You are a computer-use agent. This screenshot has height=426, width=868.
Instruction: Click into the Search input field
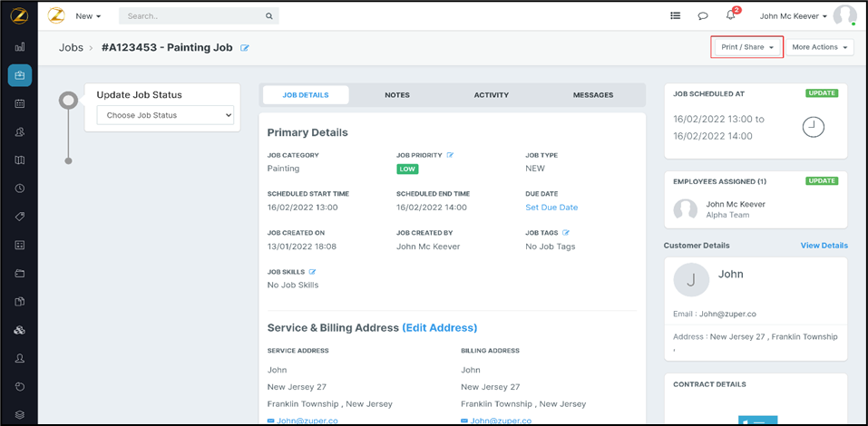(194, 16)
